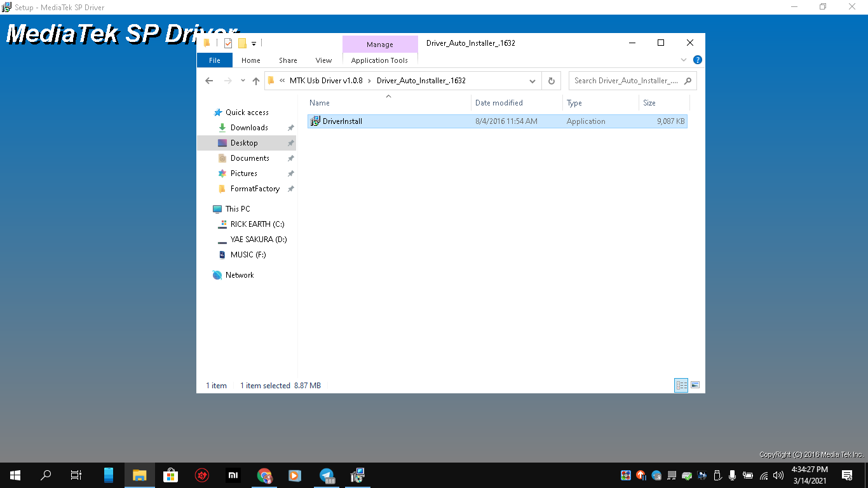Open the Wi-Fi network tray icon
Image resolution: width=868 pixels, height=488 pixels.
coord(764,475)
